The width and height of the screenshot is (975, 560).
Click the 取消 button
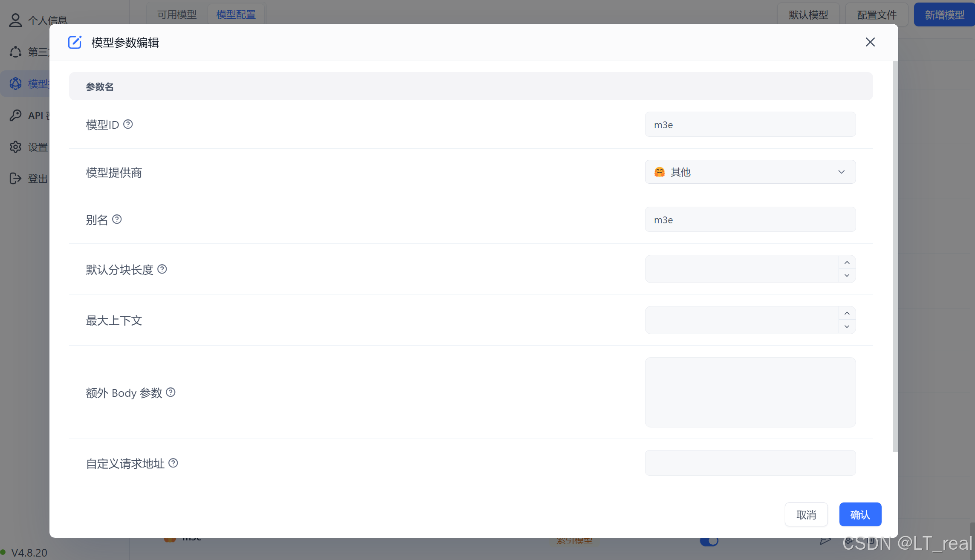pos(806,514)
